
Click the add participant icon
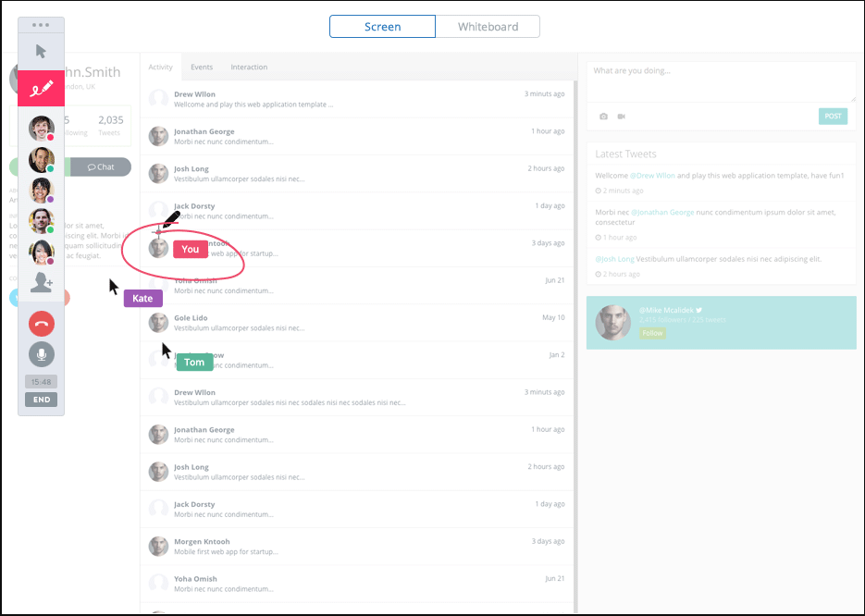click(x=42, y=282)
